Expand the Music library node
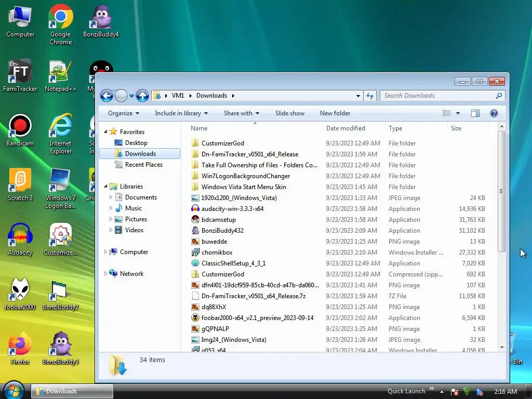The width and height of the screenshot is (532, 399). tap(111, 208)
